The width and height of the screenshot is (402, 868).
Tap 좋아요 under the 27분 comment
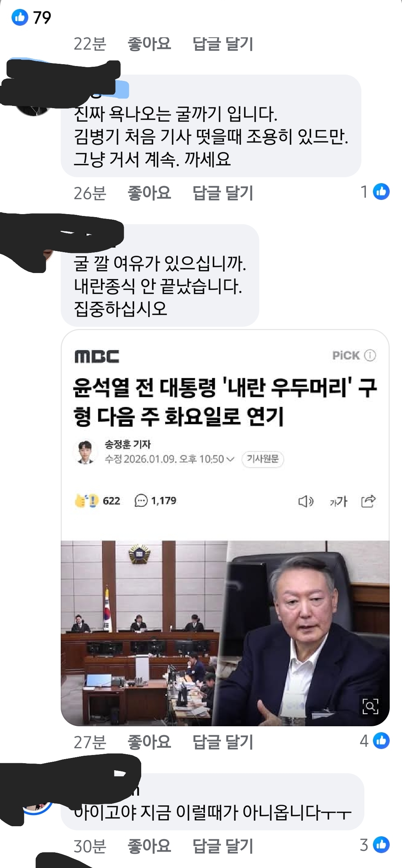149,742
